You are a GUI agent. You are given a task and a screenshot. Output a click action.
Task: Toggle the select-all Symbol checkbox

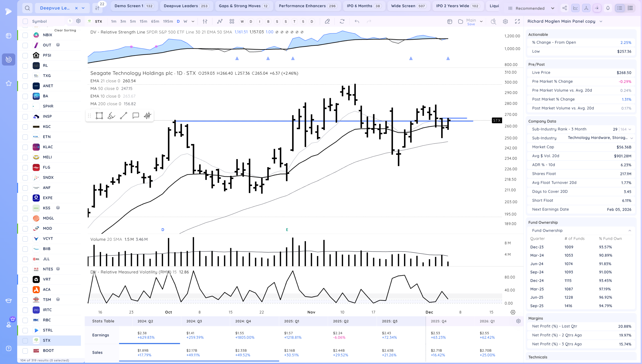coord(25,21)
